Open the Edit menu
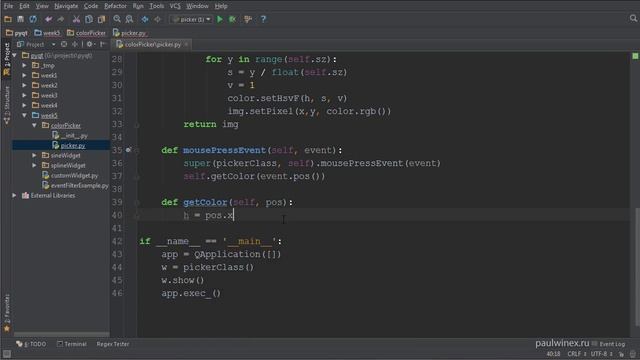 tap(24, 6)
